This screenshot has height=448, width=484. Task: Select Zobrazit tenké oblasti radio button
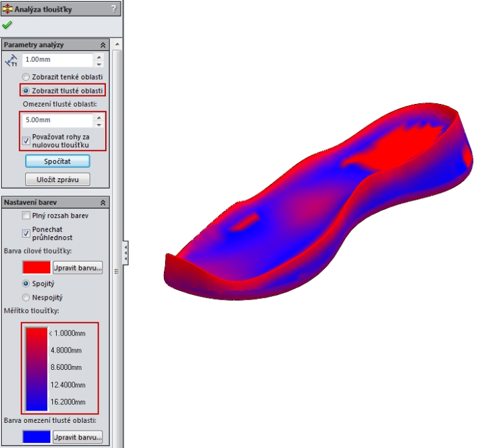(x=26, y=77)
